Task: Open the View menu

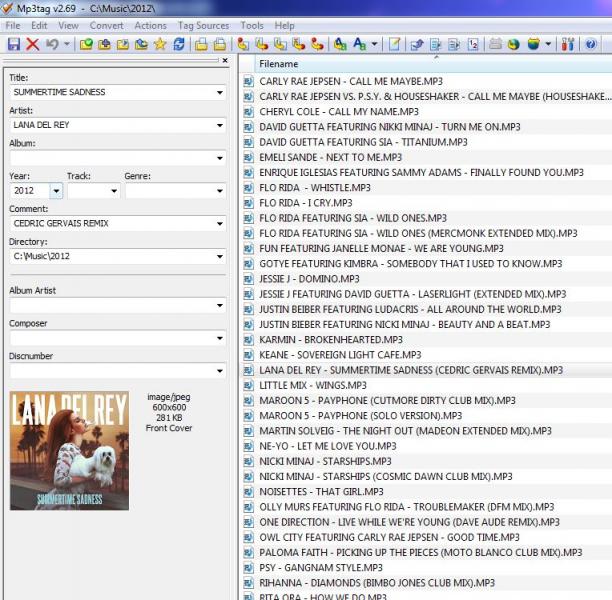Action: coord(68,26)
